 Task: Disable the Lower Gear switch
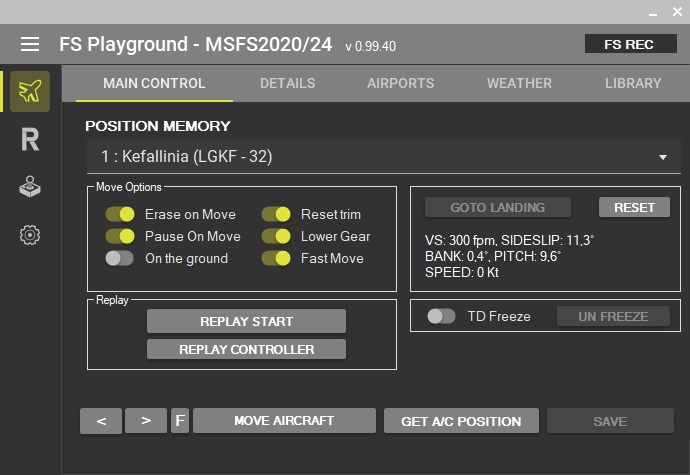[x=276, y=236]
